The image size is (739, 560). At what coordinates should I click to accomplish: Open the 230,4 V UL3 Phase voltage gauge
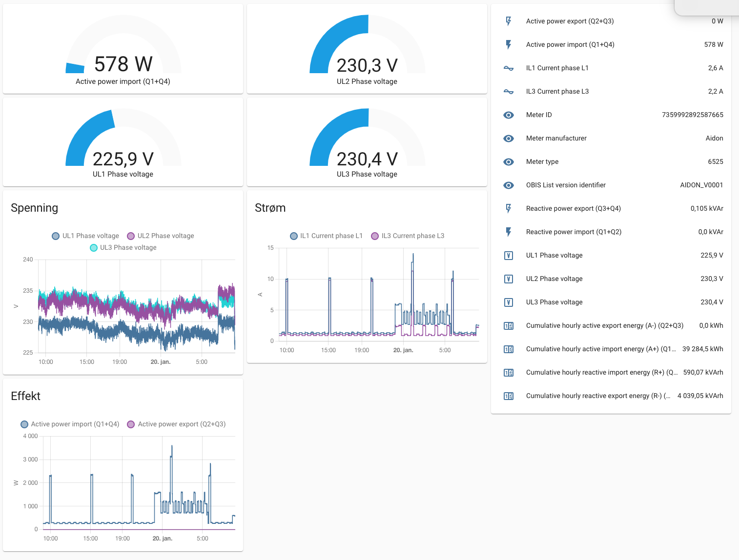coord(367,142)
